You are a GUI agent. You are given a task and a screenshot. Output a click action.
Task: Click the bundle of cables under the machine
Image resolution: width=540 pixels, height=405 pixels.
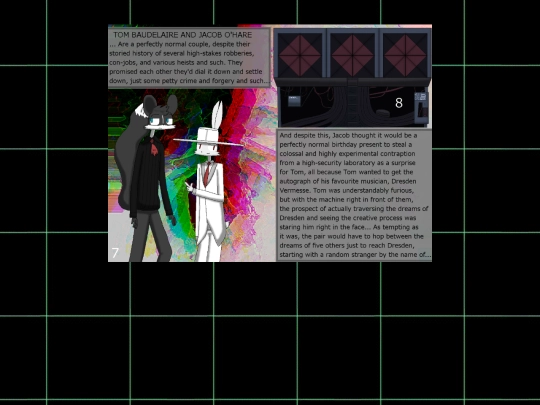tap(351, 107)
